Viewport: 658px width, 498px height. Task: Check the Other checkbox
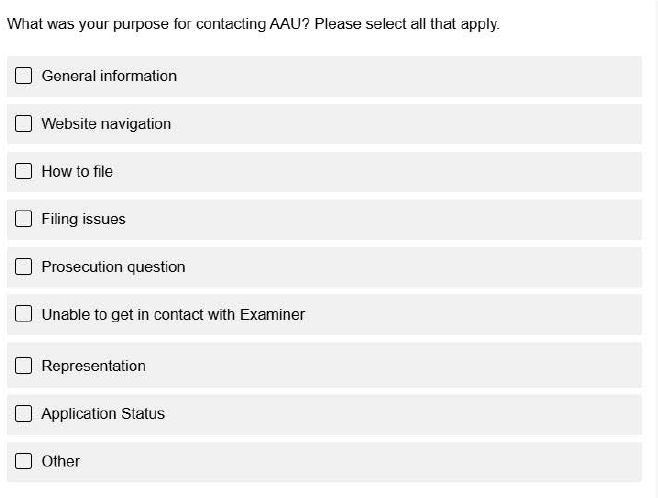24,461
